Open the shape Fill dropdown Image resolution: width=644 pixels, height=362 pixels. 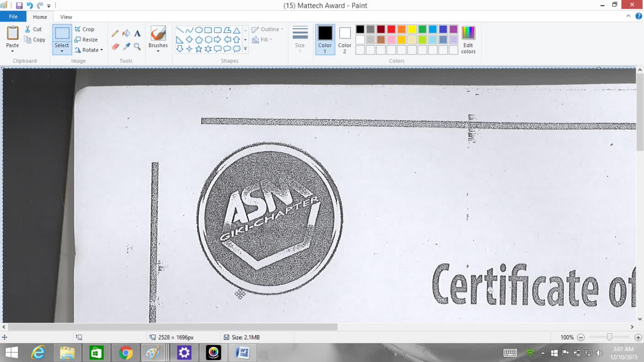pyautogui.click(x=262, y=40)
